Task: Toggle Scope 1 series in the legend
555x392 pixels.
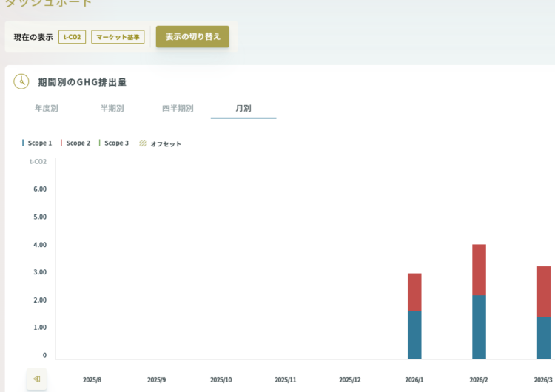Action: [38, 143]
